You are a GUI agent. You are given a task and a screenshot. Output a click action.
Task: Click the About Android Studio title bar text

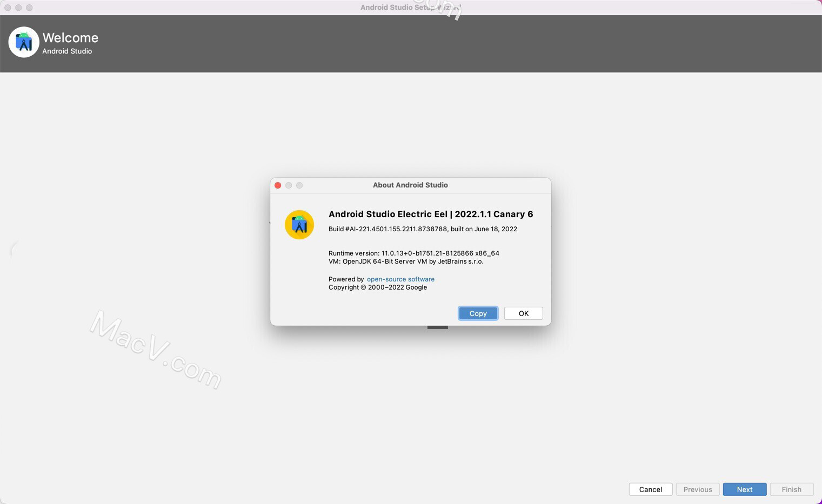(x=410, y=185)
